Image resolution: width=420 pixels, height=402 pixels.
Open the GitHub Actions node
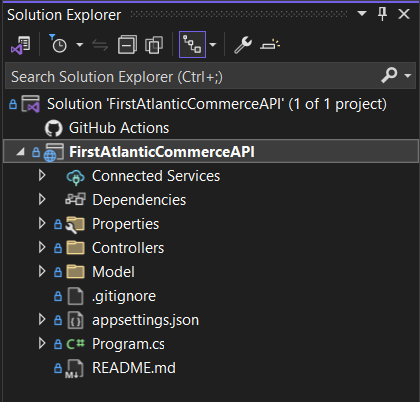(x=119, y=128)
